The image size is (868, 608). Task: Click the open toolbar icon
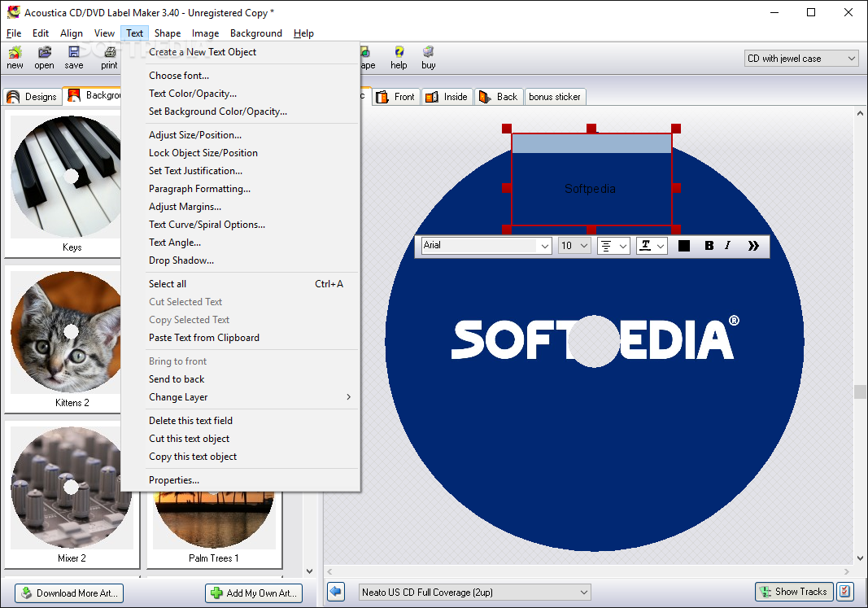coord(44,58)
